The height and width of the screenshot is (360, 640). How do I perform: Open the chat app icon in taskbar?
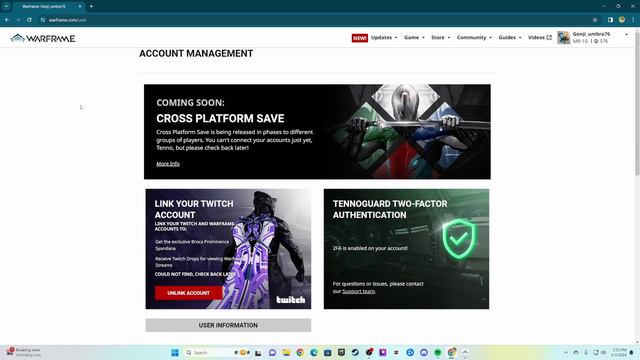272,352
